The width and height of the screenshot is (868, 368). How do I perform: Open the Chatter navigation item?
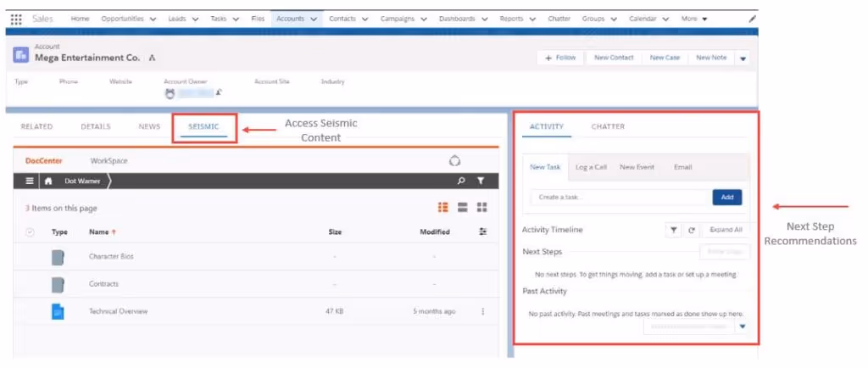[x=559, y=19]
